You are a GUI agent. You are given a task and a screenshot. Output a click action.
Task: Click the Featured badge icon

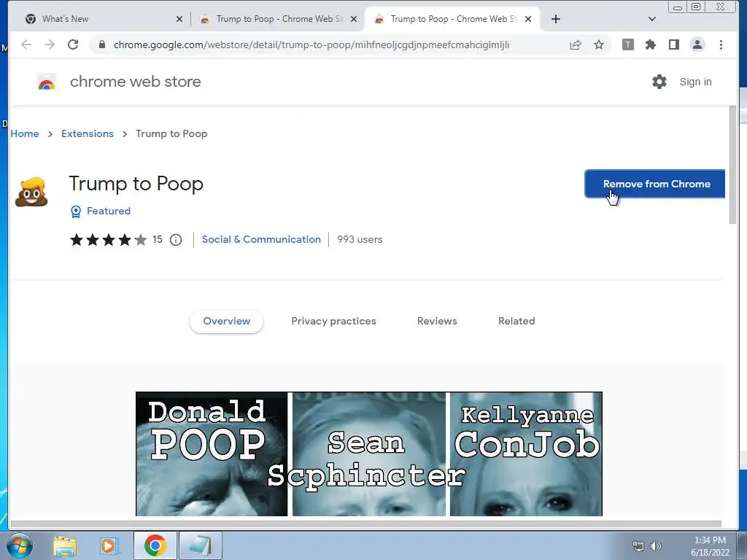(x=76, y=211)
